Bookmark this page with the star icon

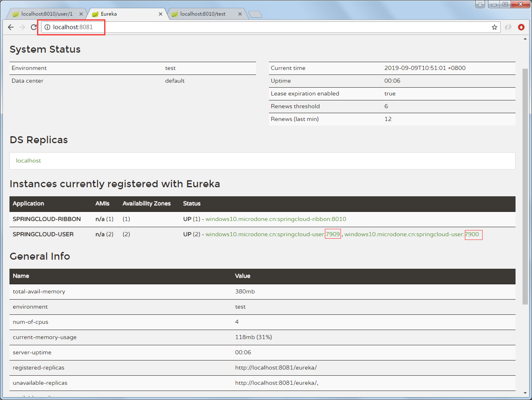point(495,27)
